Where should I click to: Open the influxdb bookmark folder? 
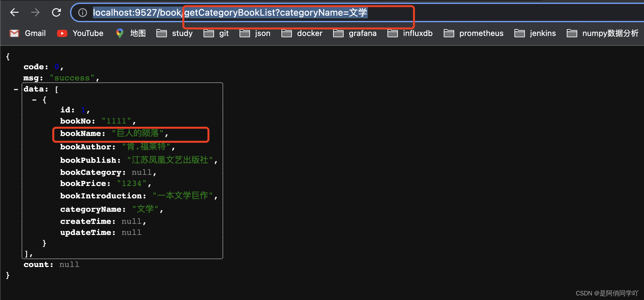tap(410, 33)
